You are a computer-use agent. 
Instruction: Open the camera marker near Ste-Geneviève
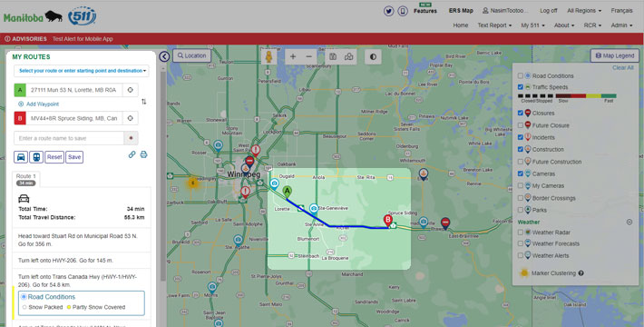314,209
